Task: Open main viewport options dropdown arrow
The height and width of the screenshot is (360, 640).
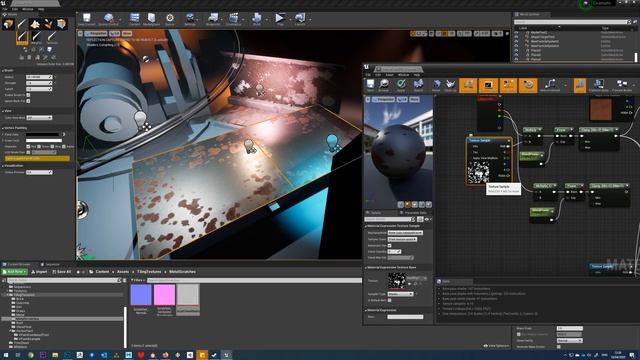Action: pos(80,33)
